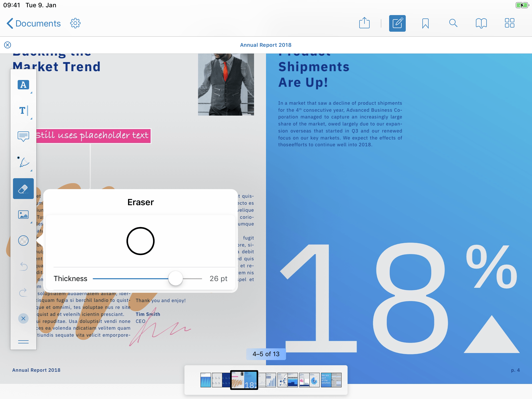Select the note comment tool
The height and width of the screenshot is (399, 532).
(x=23, y=136)
